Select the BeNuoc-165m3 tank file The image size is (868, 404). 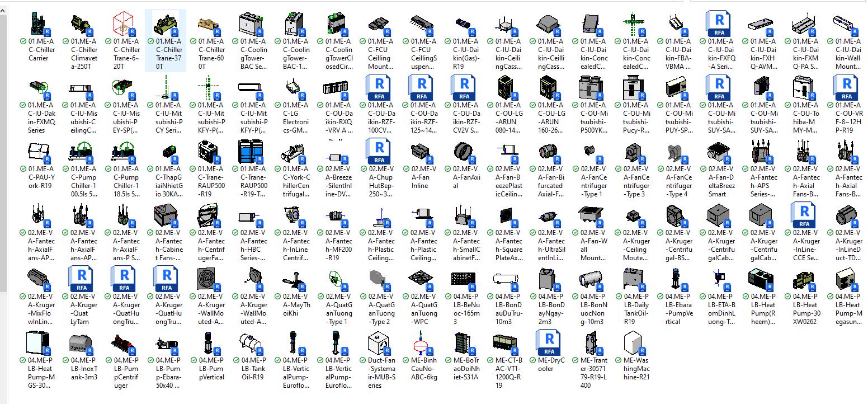point(463,280)
